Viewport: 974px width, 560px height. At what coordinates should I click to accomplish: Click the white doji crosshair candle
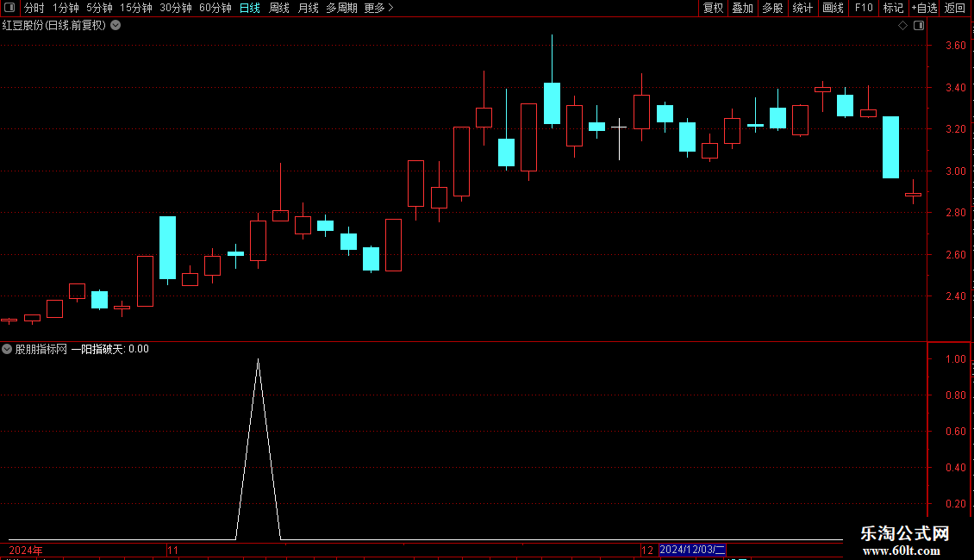pyautogui.click(x=619, y=128)
